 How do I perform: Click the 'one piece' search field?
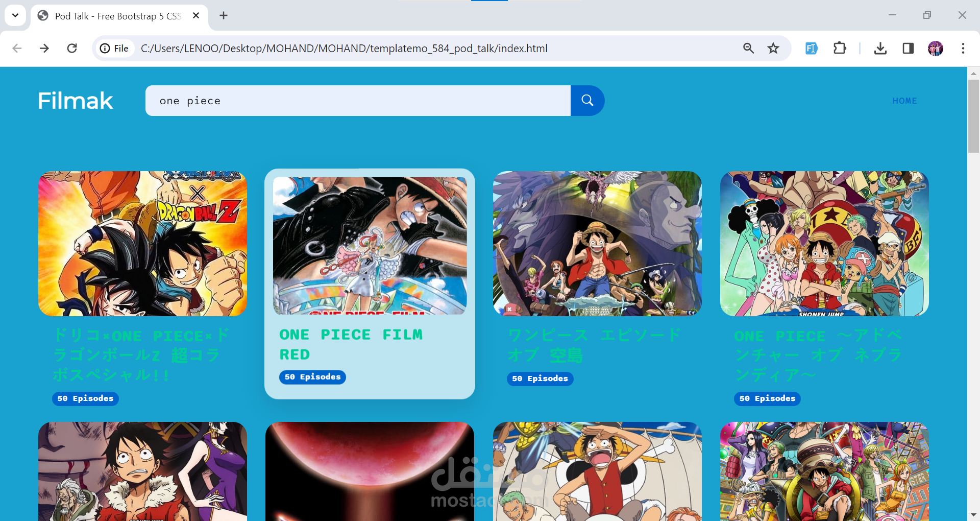coord(358,101)
